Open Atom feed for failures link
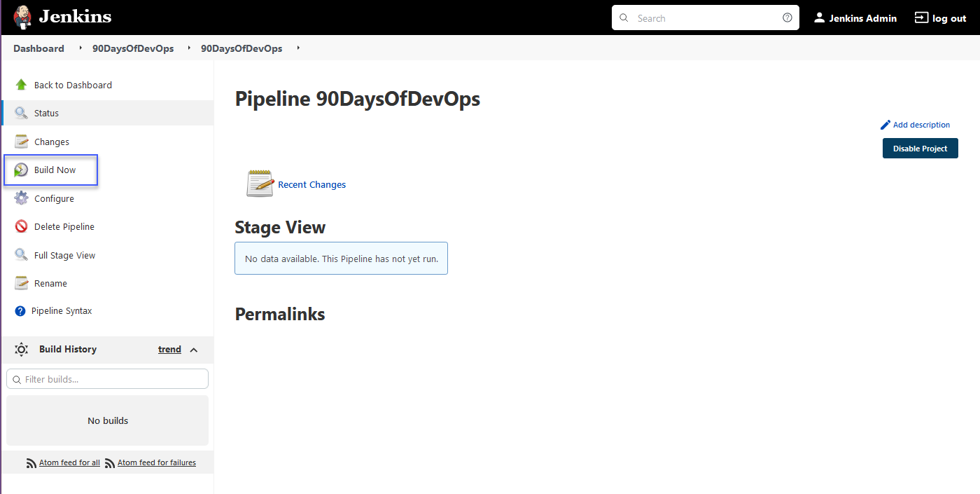 point(156,463)
